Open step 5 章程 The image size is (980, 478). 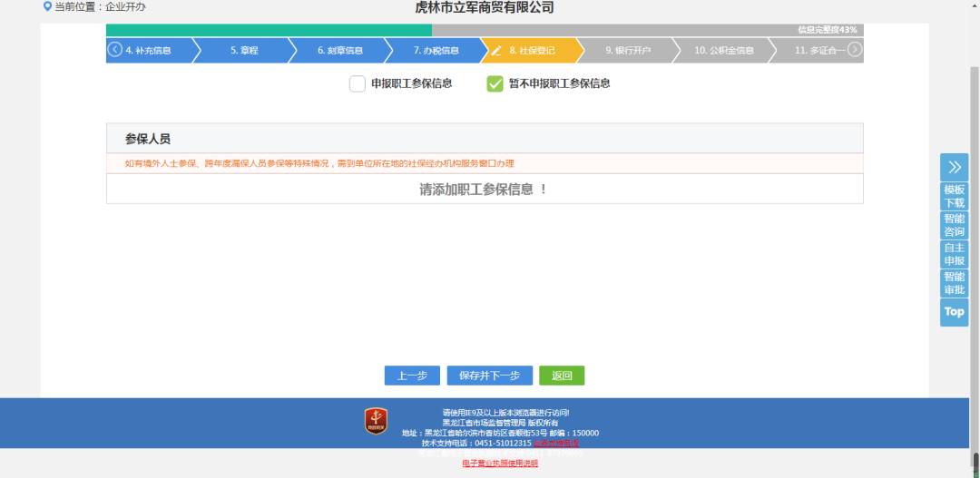(x=244, y=51)
